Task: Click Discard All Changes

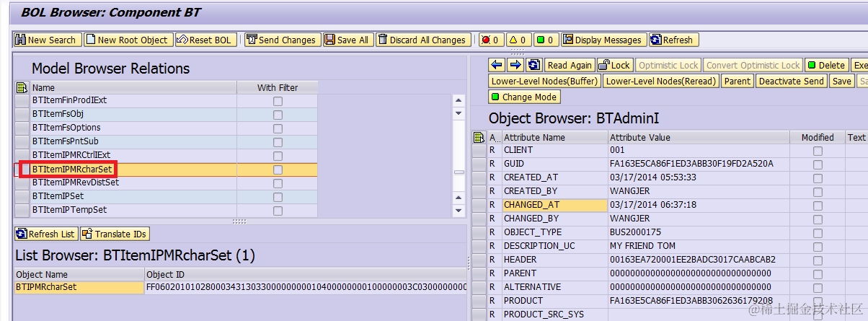Action: (423, 40)
